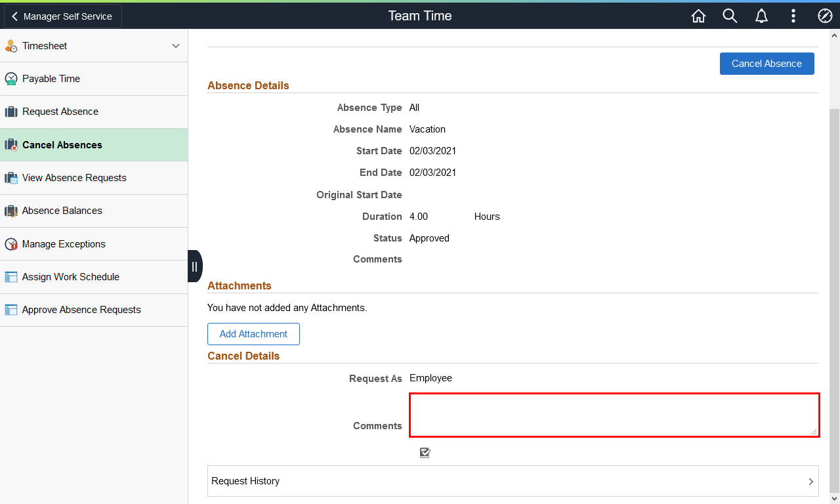Click the Payable Time clock icon
Image resolution: width=840 pixels, height=504 pixels.
[x=11, y=79]
